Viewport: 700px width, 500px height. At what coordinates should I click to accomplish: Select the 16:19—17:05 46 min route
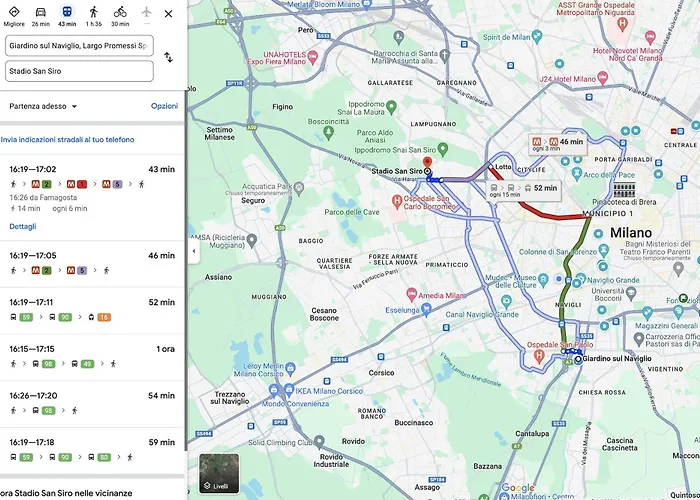92,263
